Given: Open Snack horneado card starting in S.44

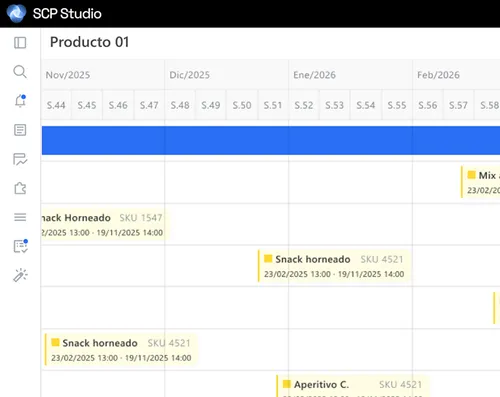Looking at the screenshot, I should [x=121, y=350].
